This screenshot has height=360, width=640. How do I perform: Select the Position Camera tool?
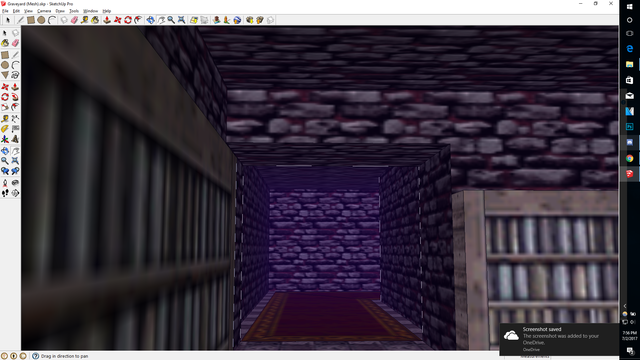5,182
